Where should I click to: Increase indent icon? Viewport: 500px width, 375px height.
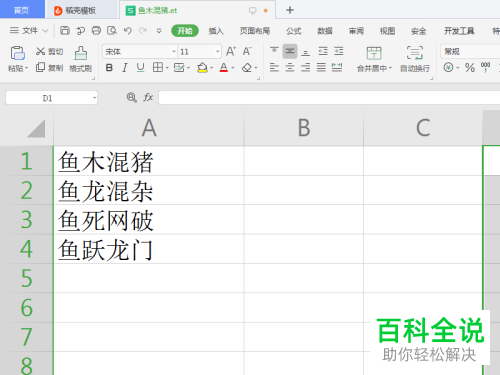[x=339, y=51]
